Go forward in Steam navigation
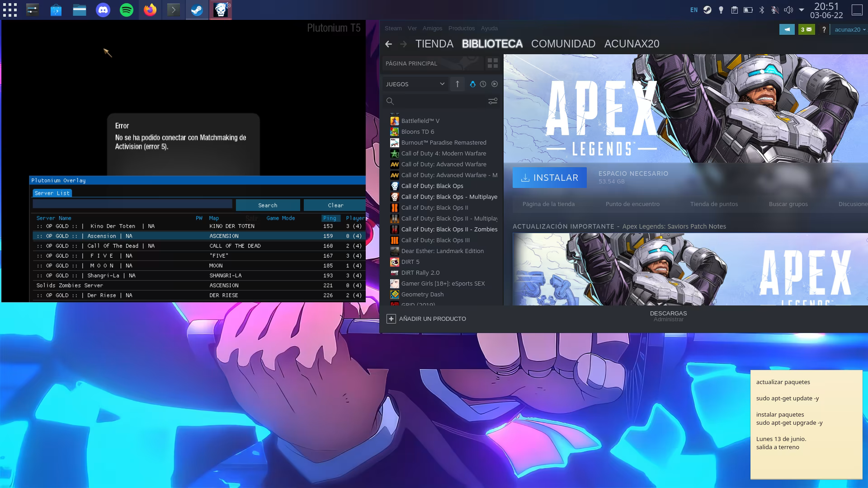The image size is (868, 488). tap(404, 44)
